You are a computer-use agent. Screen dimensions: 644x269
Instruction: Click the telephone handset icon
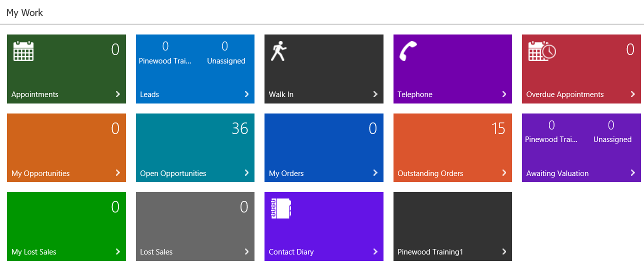407,51
